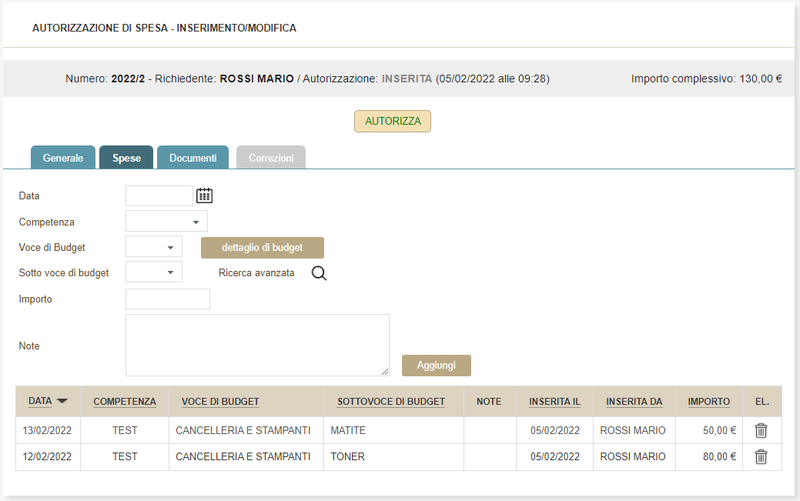The image size is (800, 501).
Task: Click inside the Note text area
Action: click(x=257, y=345)
